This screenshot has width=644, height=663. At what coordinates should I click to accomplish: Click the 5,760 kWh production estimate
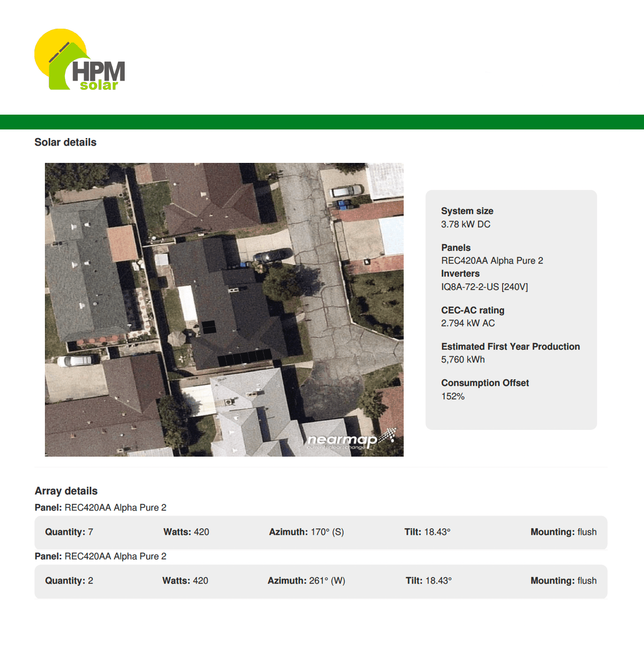tap(462, 359)
